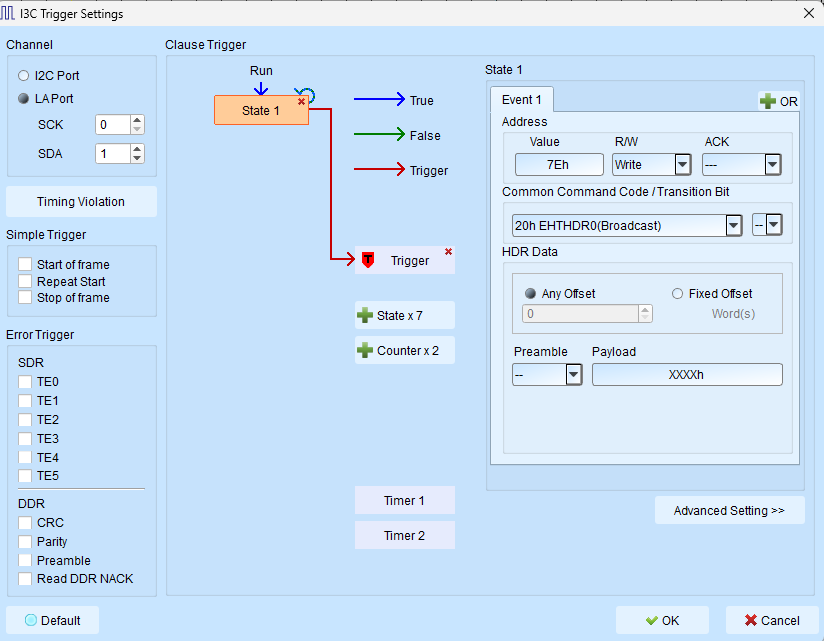Click the blue Run arrow above State 1
This screenshot has height=641, width=824.
coord(261,88)
